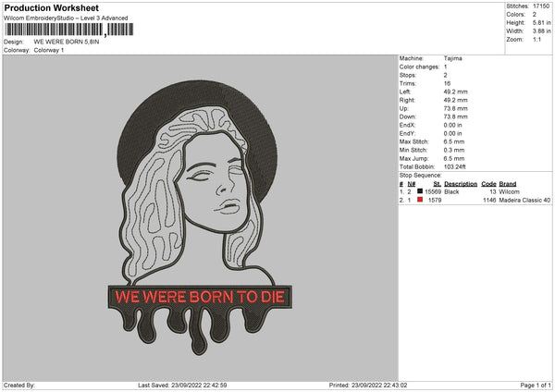Click the Code column header

coord(488,184)
